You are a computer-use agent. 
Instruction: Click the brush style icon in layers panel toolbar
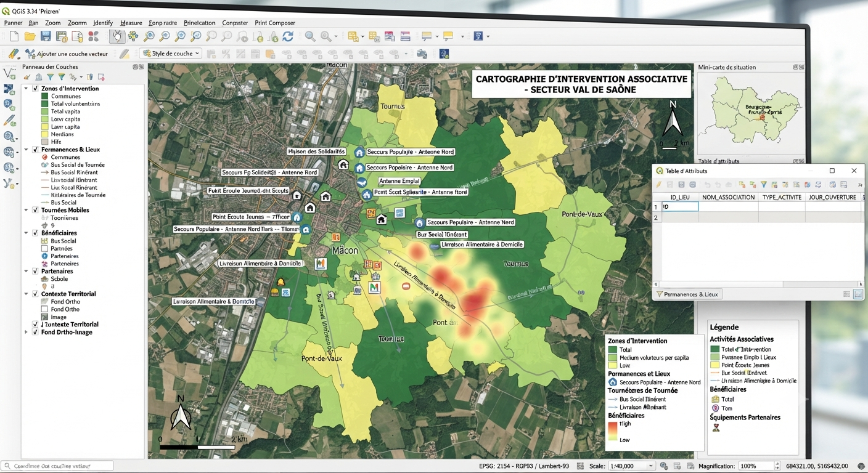(27, 77)
